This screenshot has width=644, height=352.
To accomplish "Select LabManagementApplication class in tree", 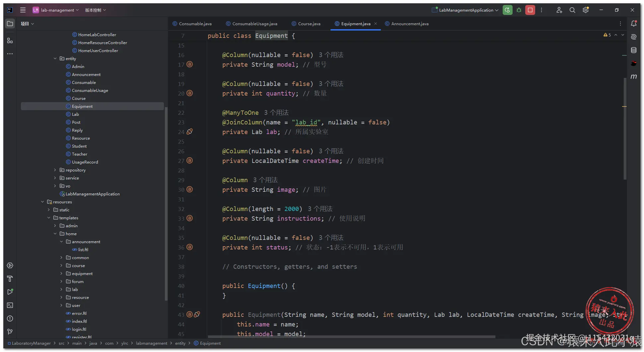I will [x=93, y=194].
